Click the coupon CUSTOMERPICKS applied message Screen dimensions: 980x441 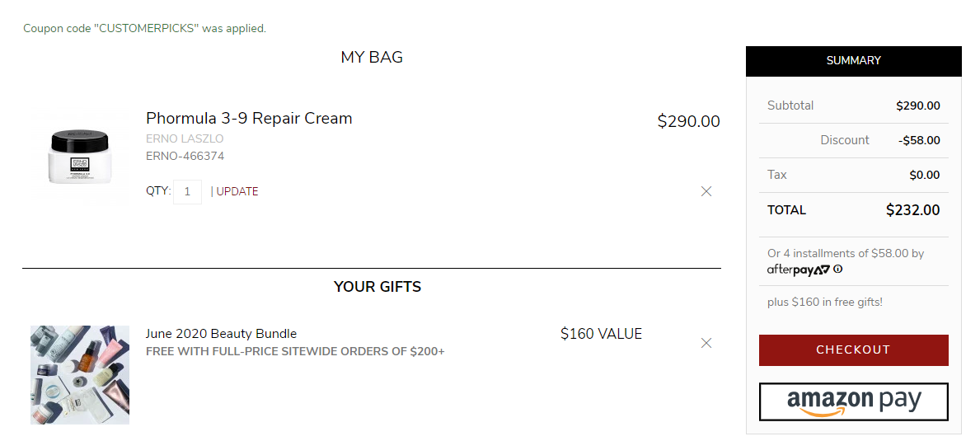point(144,28)
